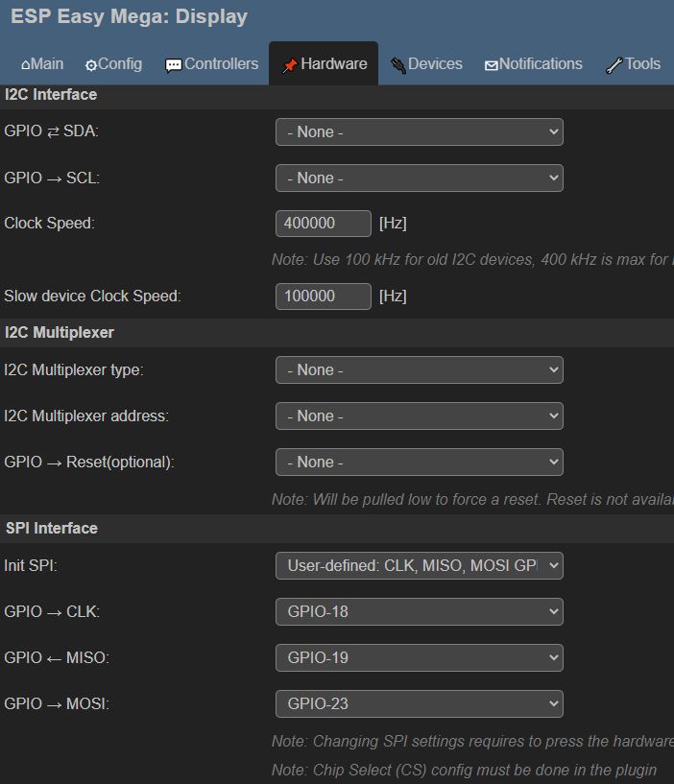Click the gear icon on Config
The image size is (674, 784).
pos(91,65)
